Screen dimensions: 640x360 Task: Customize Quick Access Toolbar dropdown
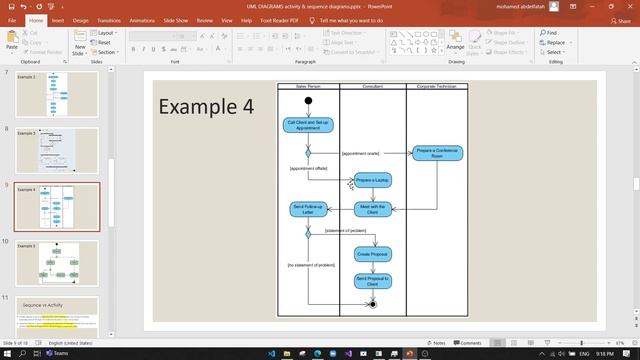pos(62,7)
